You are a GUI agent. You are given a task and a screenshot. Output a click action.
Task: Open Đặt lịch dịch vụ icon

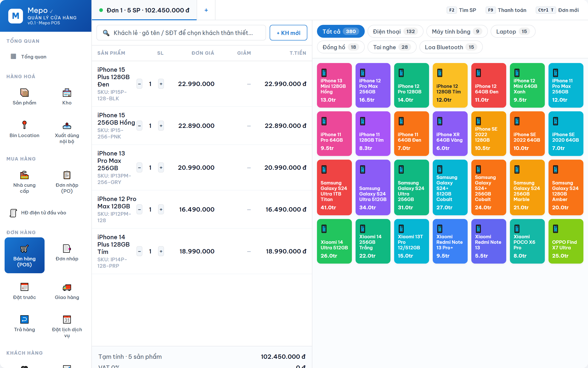tap(67, 319)
